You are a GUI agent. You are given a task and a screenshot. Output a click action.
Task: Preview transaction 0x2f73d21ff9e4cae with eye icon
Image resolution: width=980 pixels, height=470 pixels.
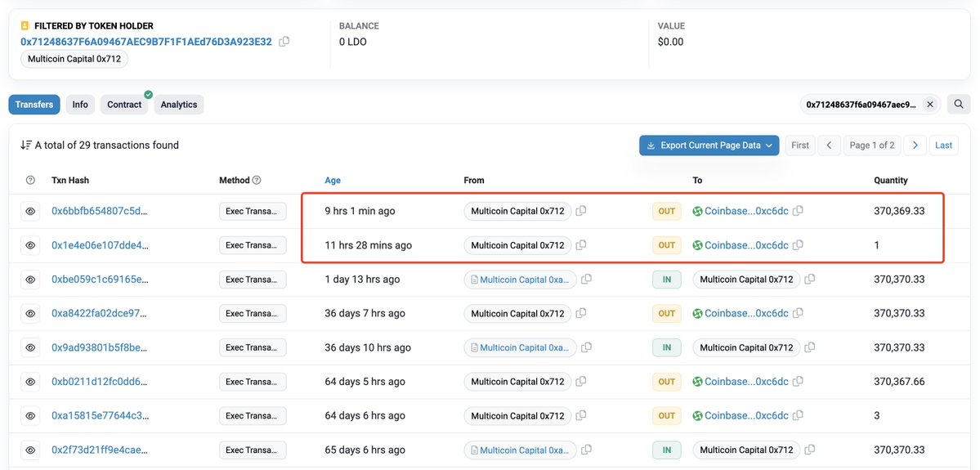30,450
